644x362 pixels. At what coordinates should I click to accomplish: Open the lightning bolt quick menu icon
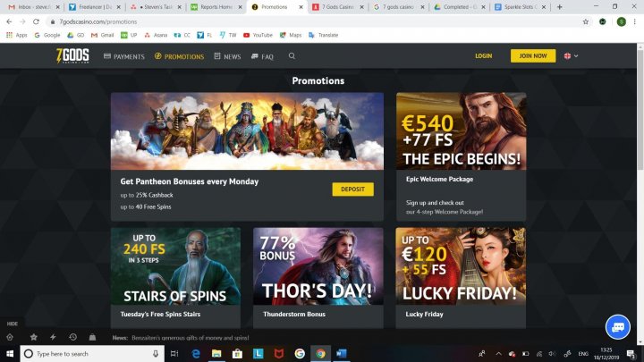pos(53,337)
